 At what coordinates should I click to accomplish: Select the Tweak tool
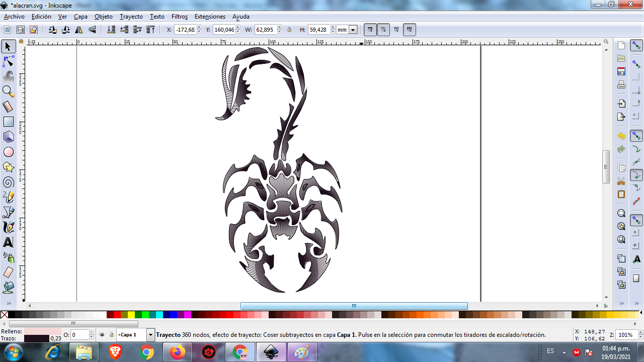click(8, 76)
